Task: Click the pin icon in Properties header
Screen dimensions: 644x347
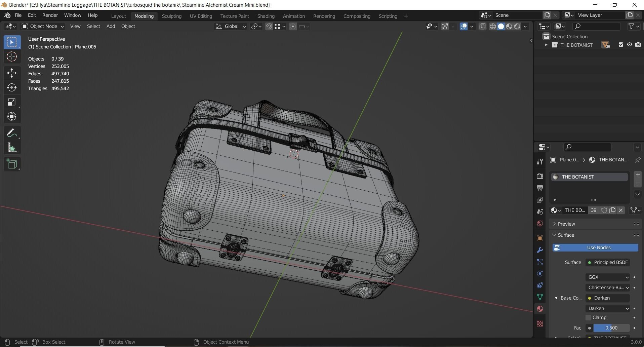Action: tap(637, 160)
